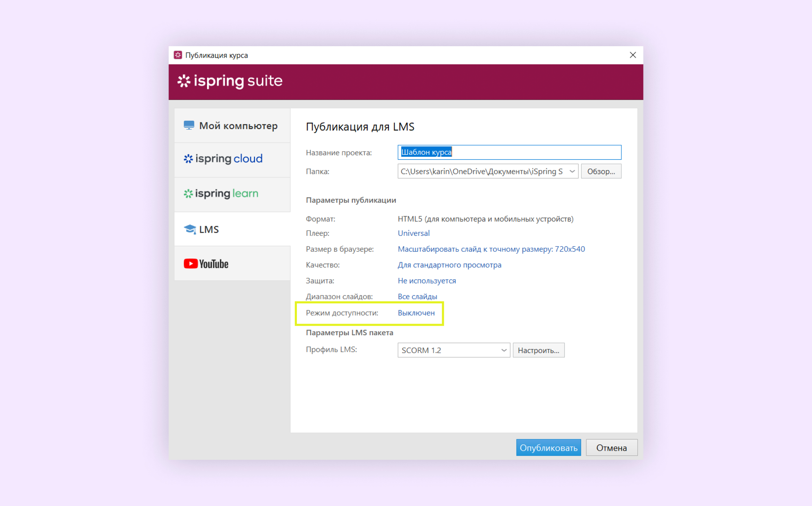Select the My Computer publishing tab
The image size is (812, 506).
[x=232, y=126]
